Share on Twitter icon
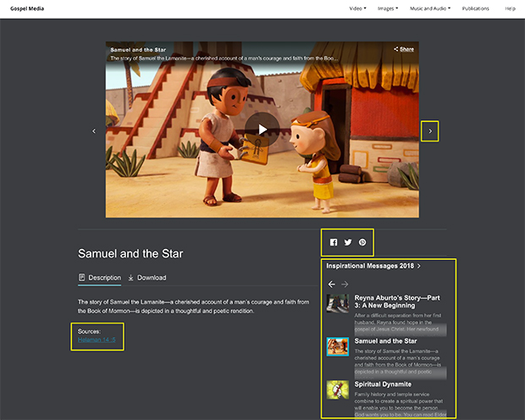This screenshot has height=420, width=525. [x=348, y=242]
